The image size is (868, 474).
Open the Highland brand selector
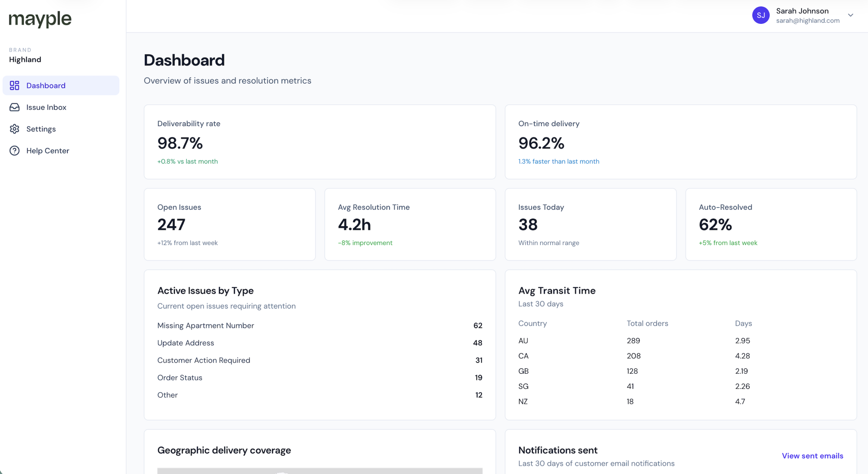click(x=25, y=60)
